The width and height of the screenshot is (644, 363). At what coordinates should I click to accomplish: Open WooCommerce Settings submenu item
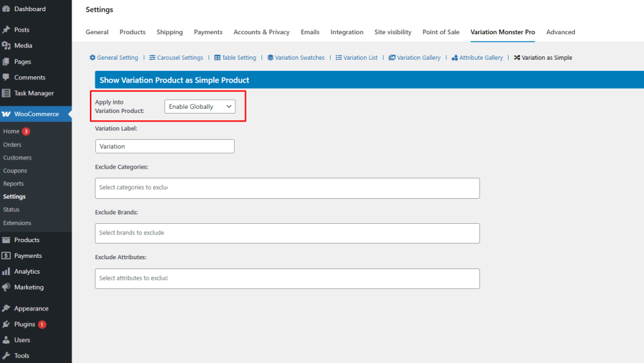pos(14,196)
